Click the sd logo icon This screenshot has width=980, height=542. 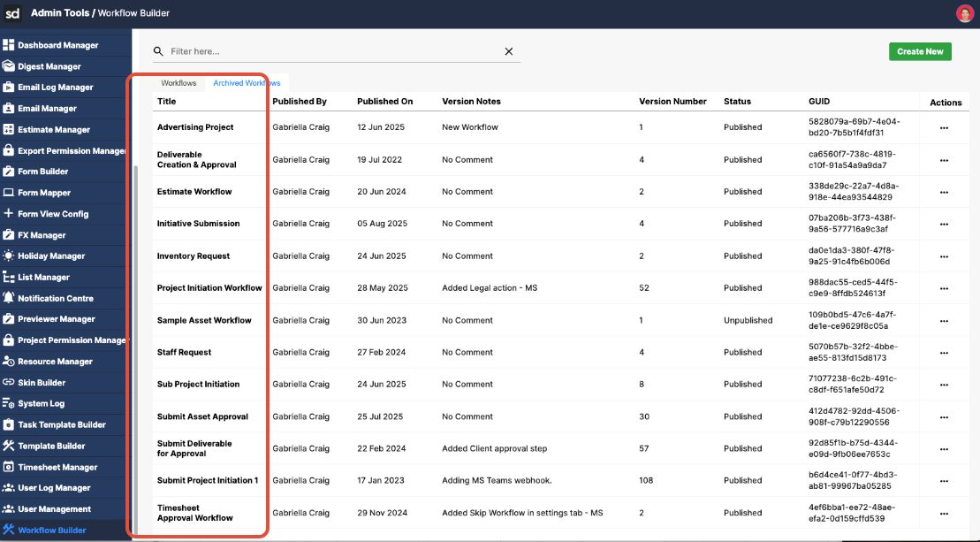pyautogui.click(x=12, y=13)
